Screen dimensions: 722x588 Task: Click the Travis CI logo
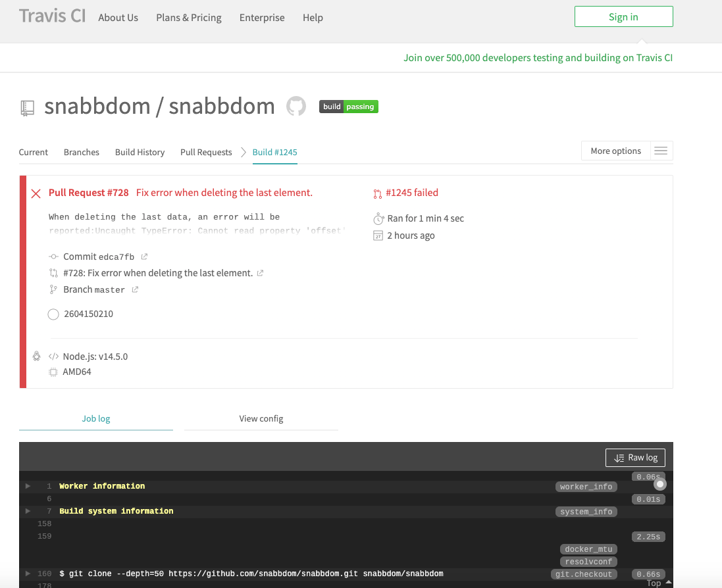coord(52,16)
